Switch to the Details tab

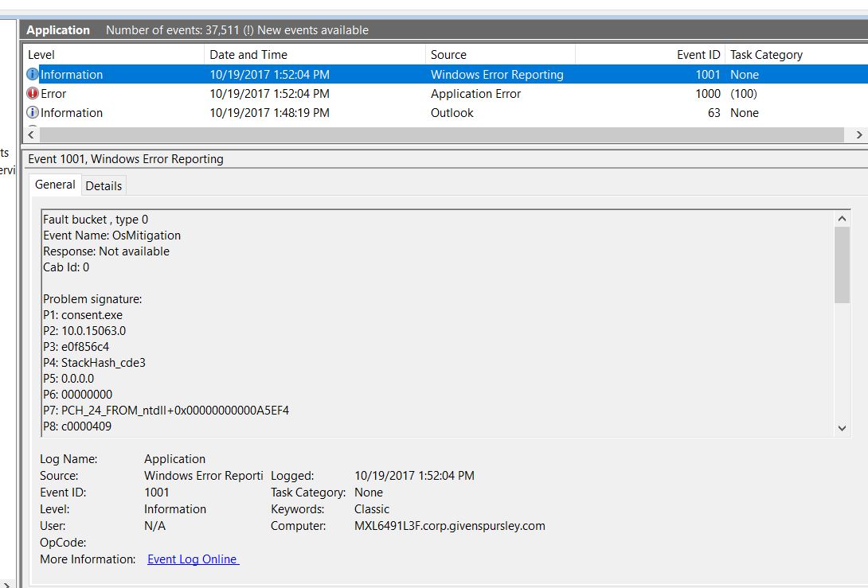(x=104, y=186)
